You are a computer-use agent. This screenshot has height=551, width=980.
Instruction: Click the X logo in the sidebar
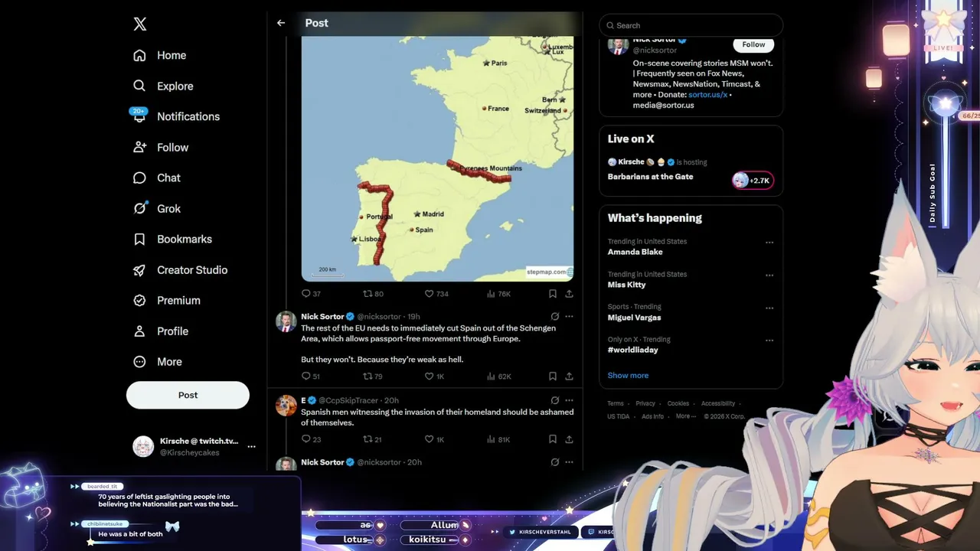point(140,24)
